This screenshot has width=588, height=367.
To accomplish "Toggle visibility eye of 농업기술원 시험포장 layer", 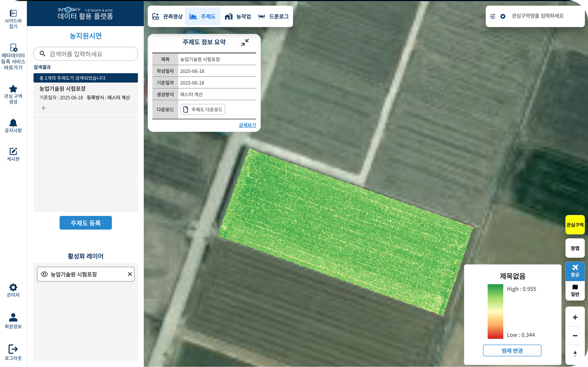I will (44, 274).
